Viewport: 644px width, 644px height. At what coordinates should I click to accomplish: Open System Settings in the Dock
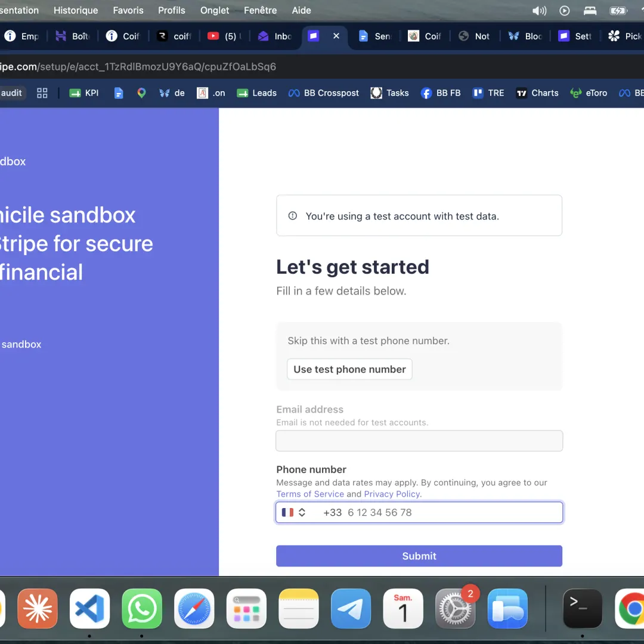pos(455,608)
